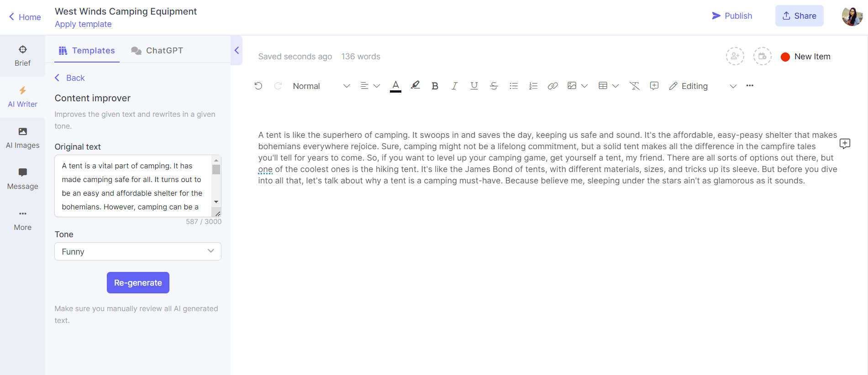This screenshot has height=375, width=868.
Task: Click the Apply template link
Action: [x=83, y=24]
